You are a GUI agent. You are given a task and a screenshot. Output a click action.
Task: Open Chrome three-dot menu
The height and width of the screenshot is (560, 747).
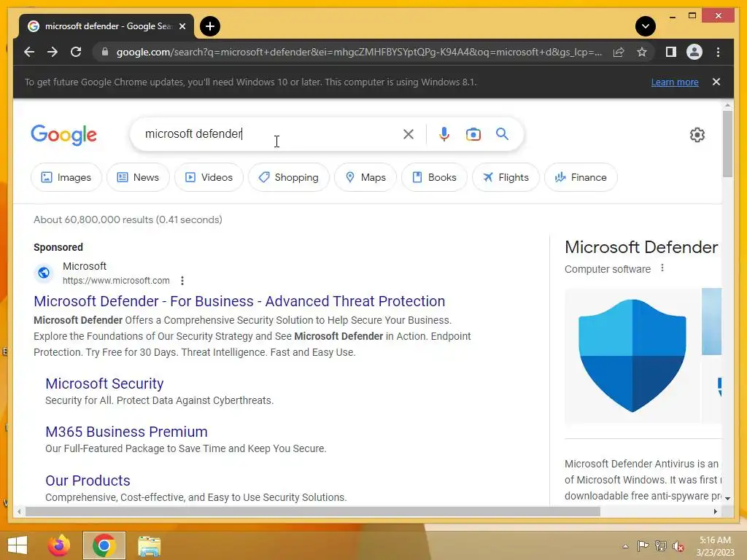(x=718, y=52)
